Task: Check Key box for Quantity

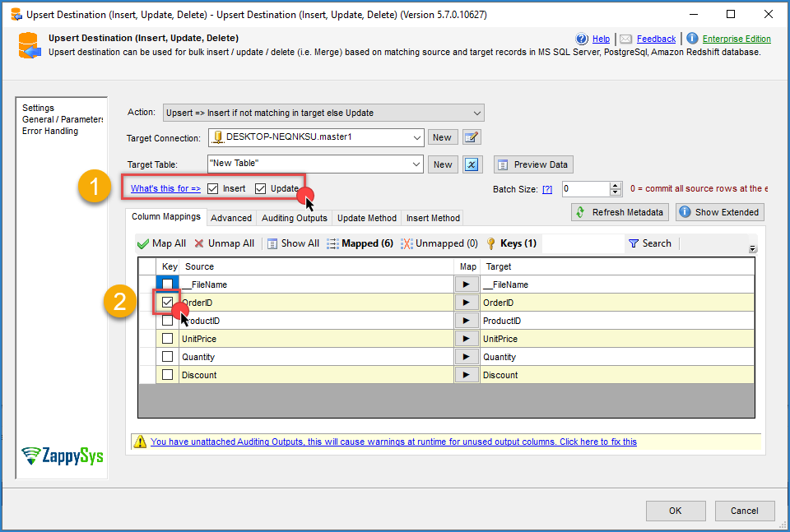Action: click(x=167, y=357)
